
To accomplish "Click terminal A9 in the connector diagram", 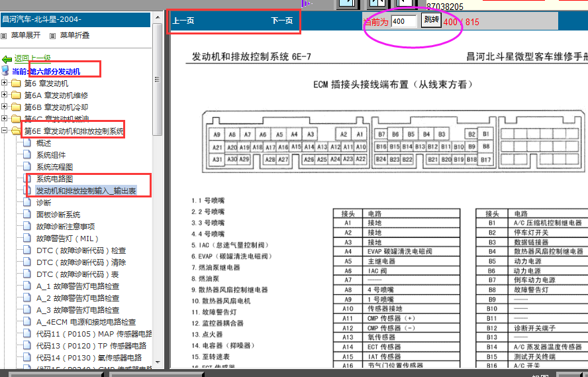I will coord(217,135).
